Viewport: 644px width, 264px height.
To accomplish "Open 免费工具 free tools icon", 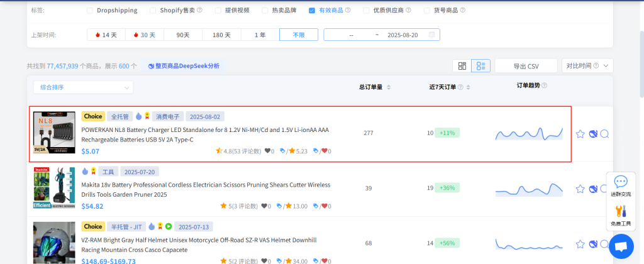I will (621, 214).
